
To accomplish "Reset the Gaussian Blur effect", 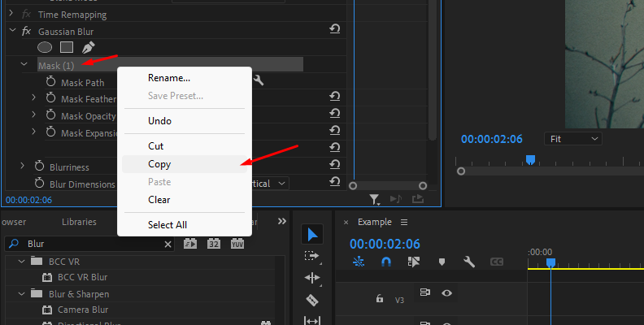I will pyautogui.click(x=335, y=29).
